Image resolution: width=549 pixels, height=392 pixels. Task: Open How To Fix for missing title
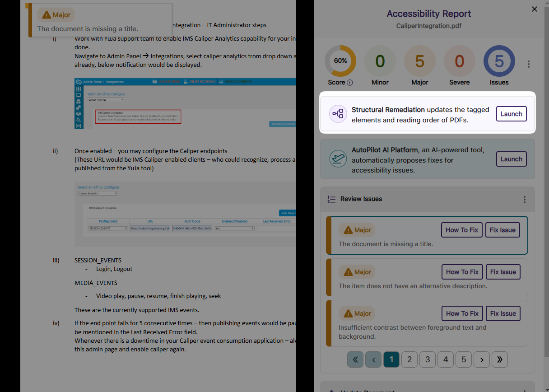coord(461,230)
